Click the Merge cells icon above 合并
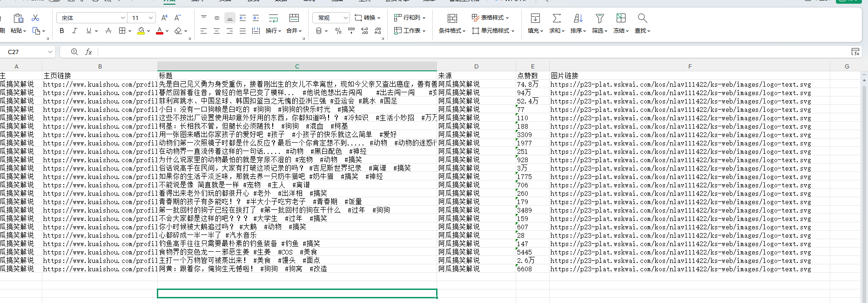This screenshot has width=868, height=303. coord(294,18)
